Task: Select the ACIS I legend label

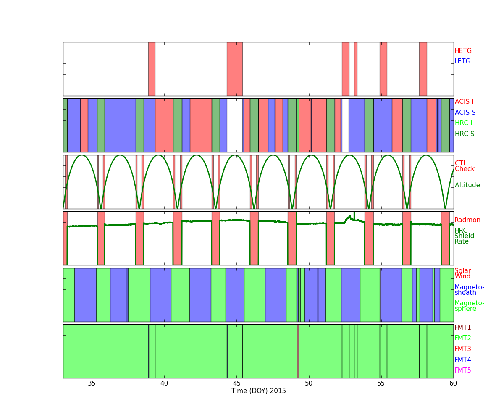Action: [464, 102]
